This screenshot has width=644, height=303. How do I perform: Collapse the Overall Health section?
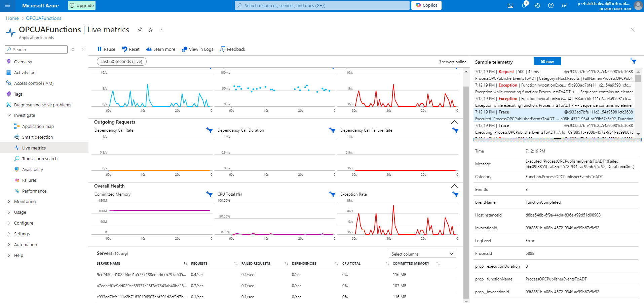pos(454,186)
